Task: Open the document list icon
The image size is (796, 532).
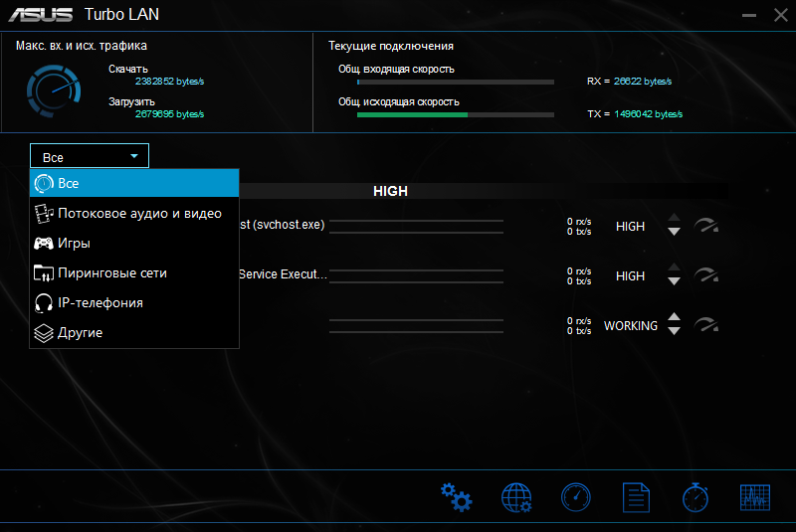Action: pos(636,497)
